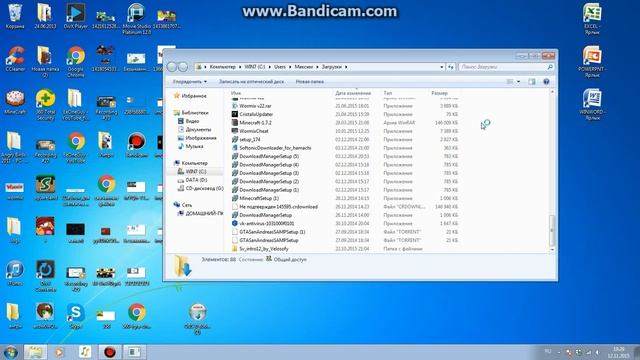The width and height of the screenshot is (640, 360).
Task: Open the WINWORD shortcut on desktop
Action: 592,104
